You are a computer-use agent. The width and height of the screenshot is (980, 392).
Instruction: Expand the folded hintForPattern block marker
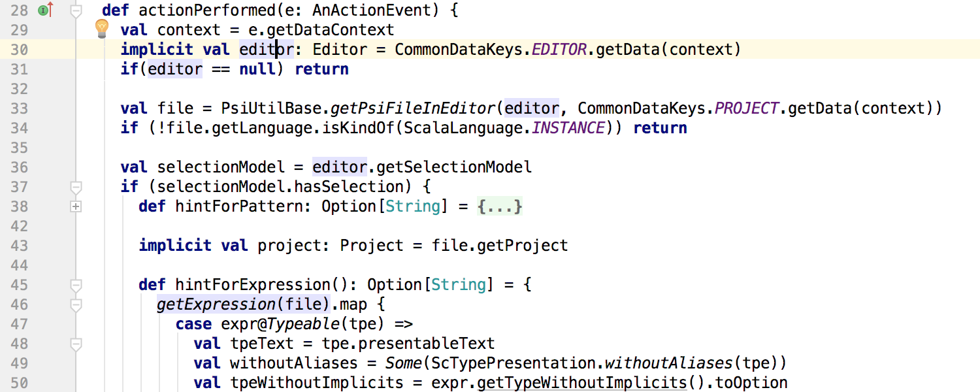pos(76,206)
